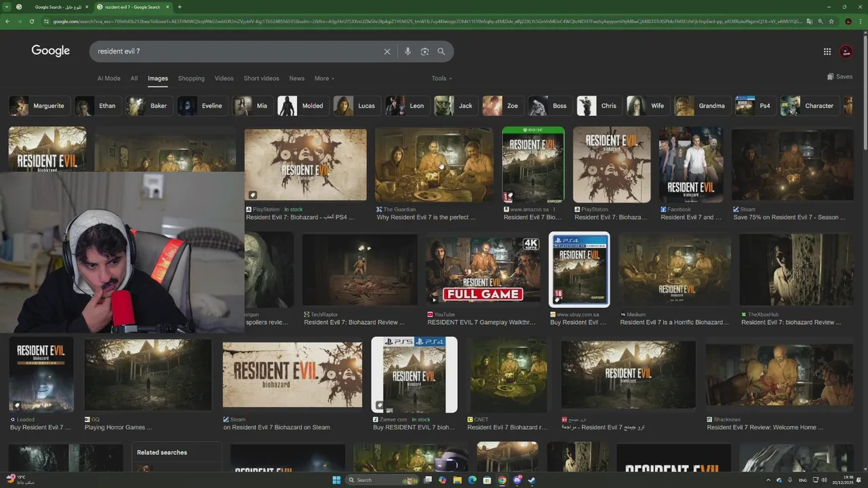Screen dimensions: 868x488
Task: Show hidden system tray icons
Action: [768, 480]
